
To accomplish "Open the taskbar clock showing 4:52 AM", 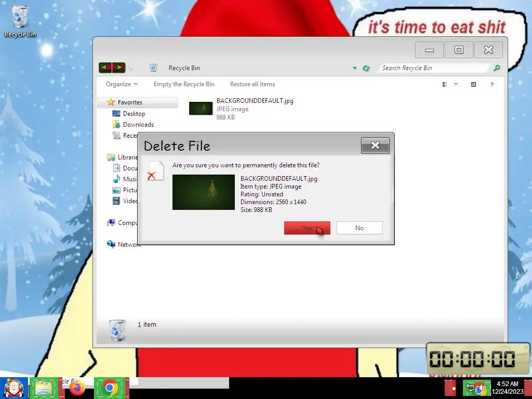I will [x=508, y=388].
